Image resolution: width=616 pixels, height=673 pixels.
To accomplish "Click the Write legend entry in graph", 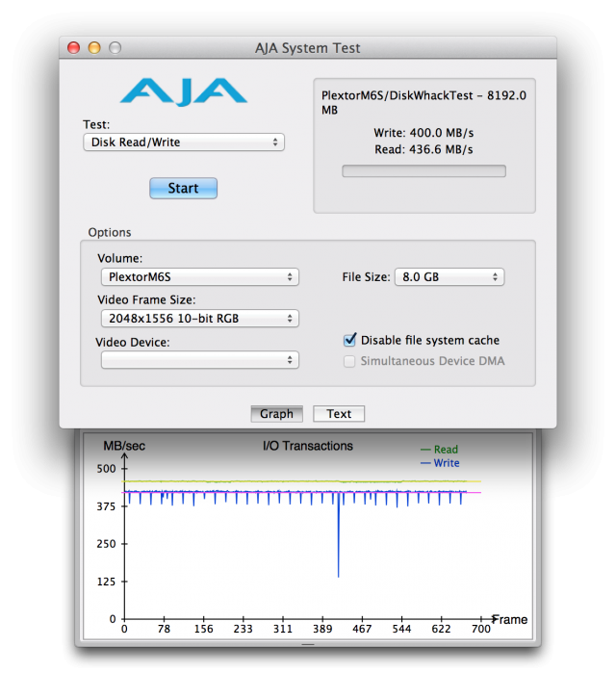I will pyautogui.click(x=440, y=463).
